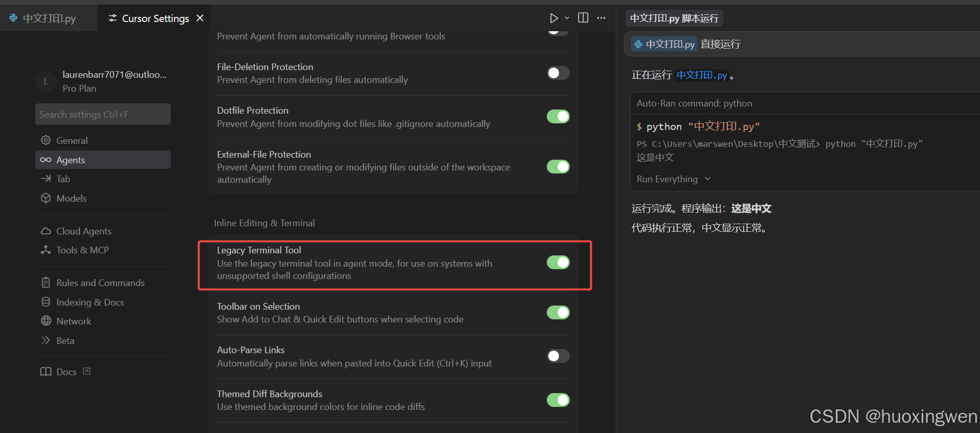The image size is (980, 433).
Task: Click the python "中文打印.py" command line
Action: click(698, 126)
